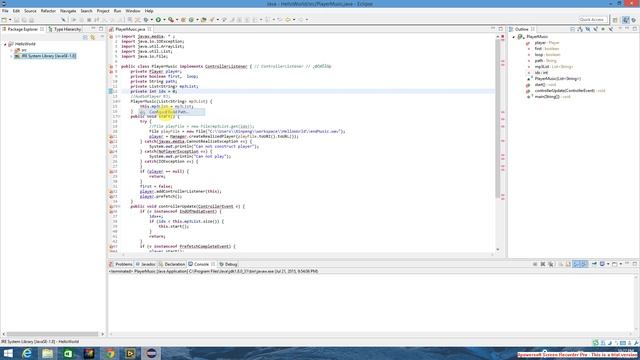The width and height of the screenshot is (640, 360).
Task: Open the Source menu
Action: pos(30,11)
